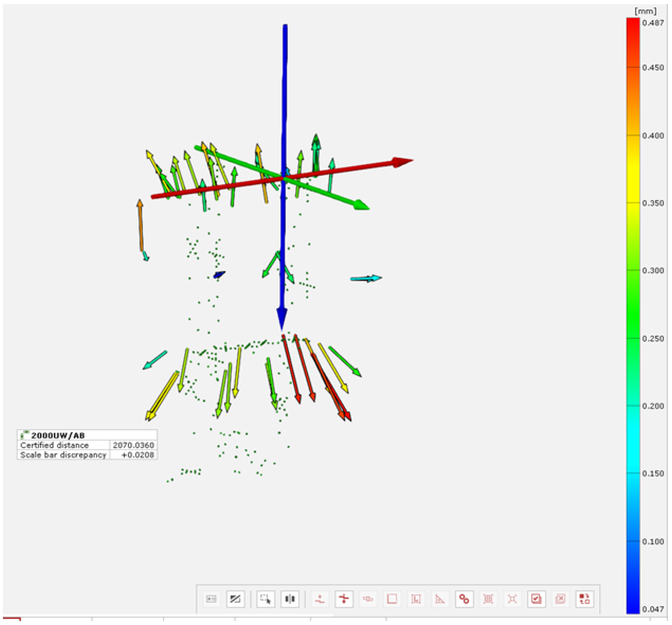This screenshot has width=672, height=625.
Task: Select the dashed rectangle selection cursor tool
Action: coord(266,599)
